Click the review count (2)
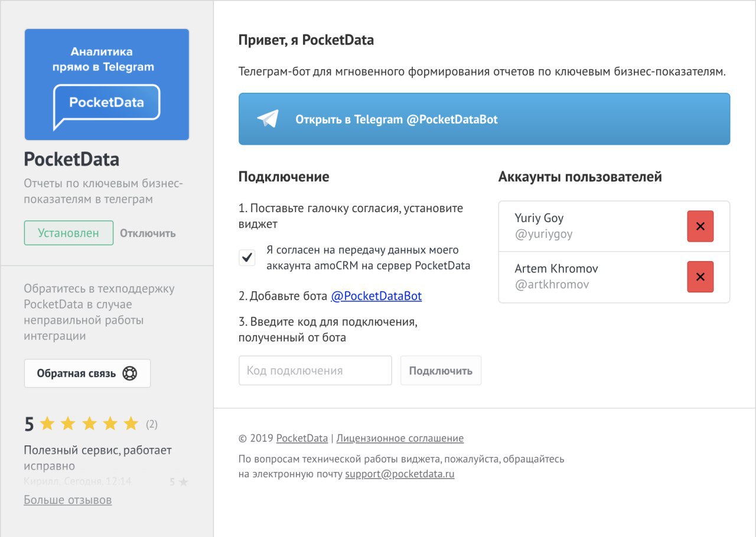Screen dimensions: 756x537 152,424
